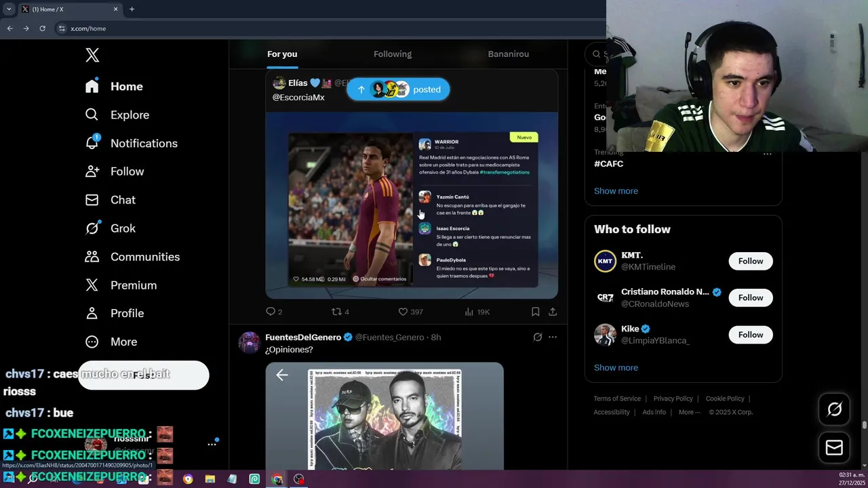
Task: Repost Elías's post with 4 reposts
Action: pyautogui.click(x=340, y=312)
